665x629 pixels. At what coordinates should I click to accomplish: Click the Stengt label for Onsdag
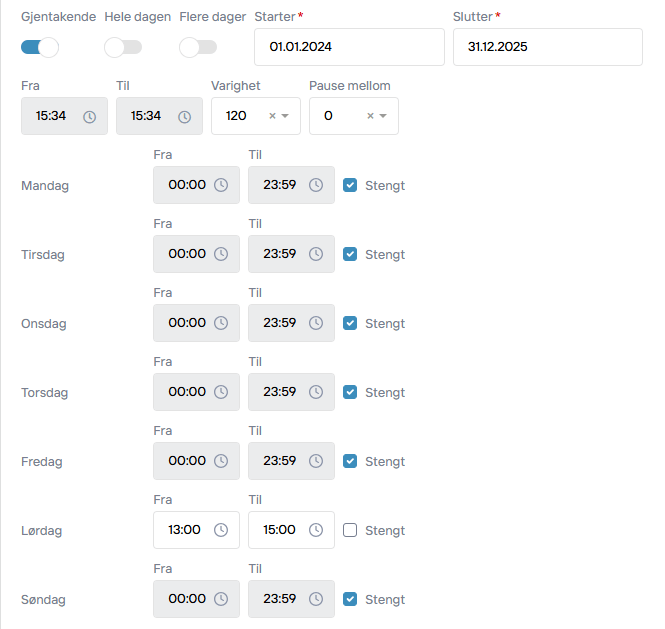point(385,323)
